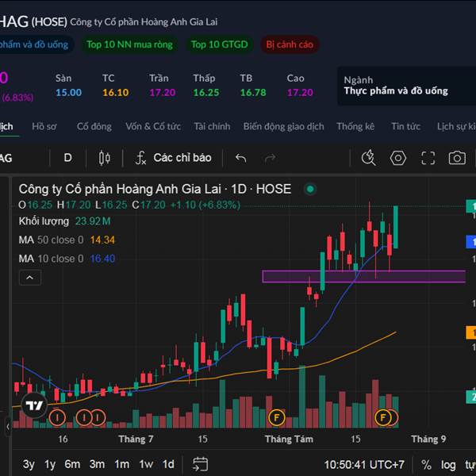Set chart range to 1d

point(168,464)
